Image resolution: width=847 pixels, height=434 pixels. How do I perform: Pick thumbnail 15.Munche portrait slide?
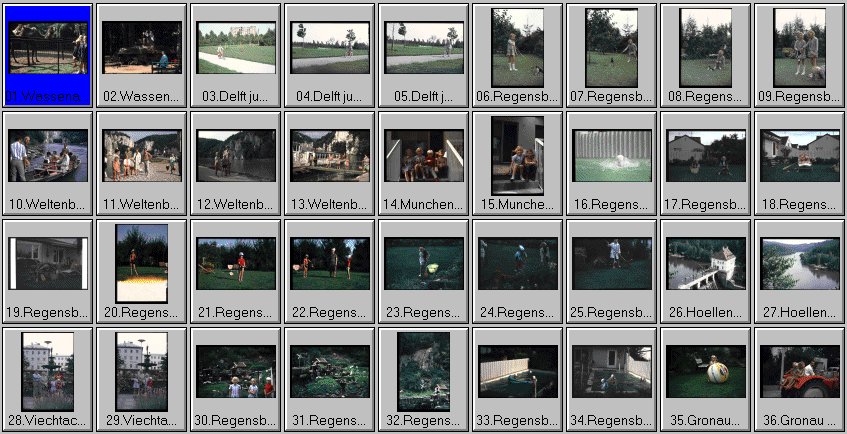pyautogui.click(x=518, y=156)
